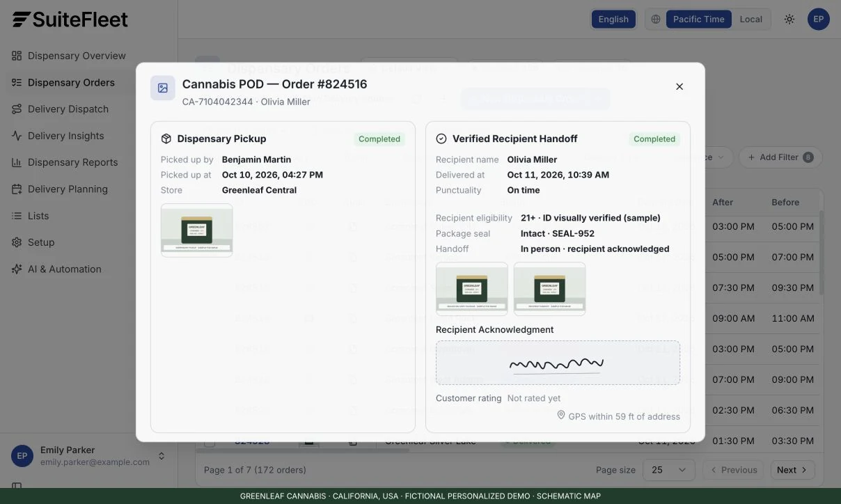Screen dimensions: 841x504
Task: Click Page 1 of 7 orders text
Action: (x=255, y=470)
